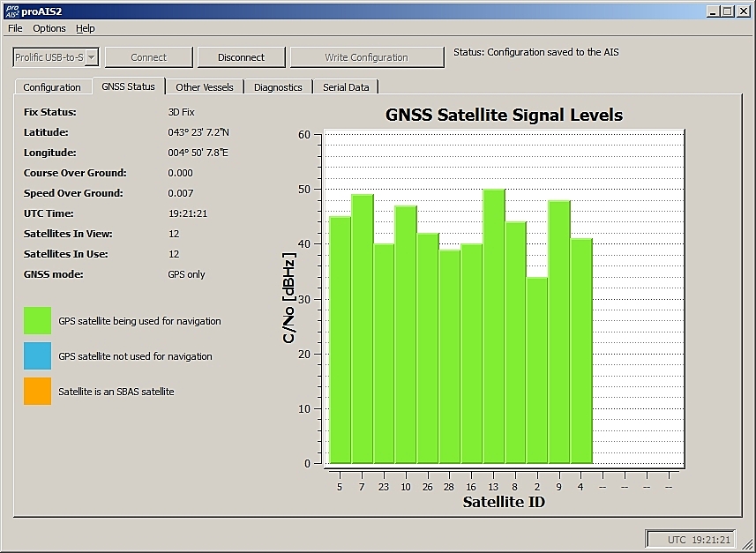The image size is (756, 553).
Task: Click the signal bar for satellite 23
Action: [384, 354]
